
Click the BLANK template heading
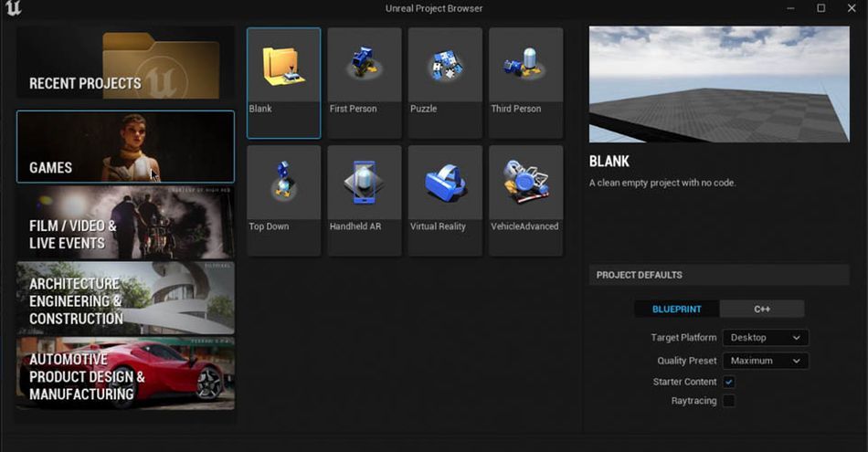tap(609, 161)
